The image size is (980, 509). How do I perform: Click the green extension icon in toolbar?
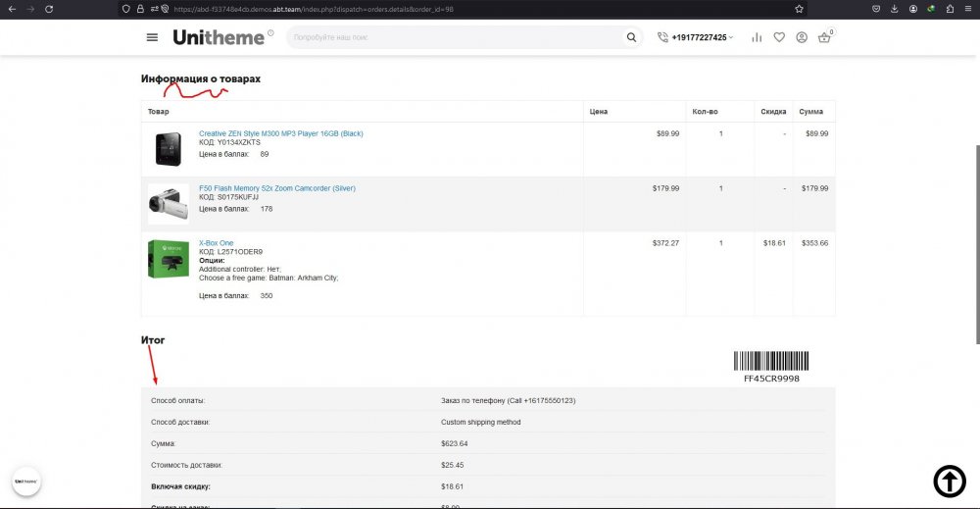[931, 10]
